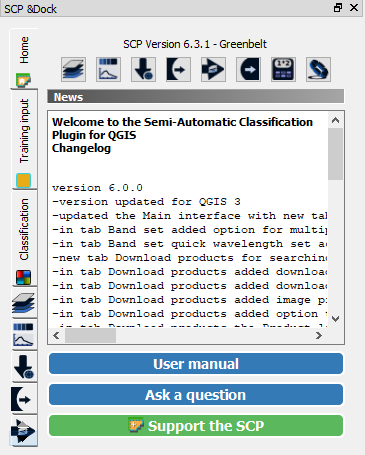Click Download products icon in left sidebar
Image resolution: width=365 pixels, height=455 pixels.
[24, 367]
